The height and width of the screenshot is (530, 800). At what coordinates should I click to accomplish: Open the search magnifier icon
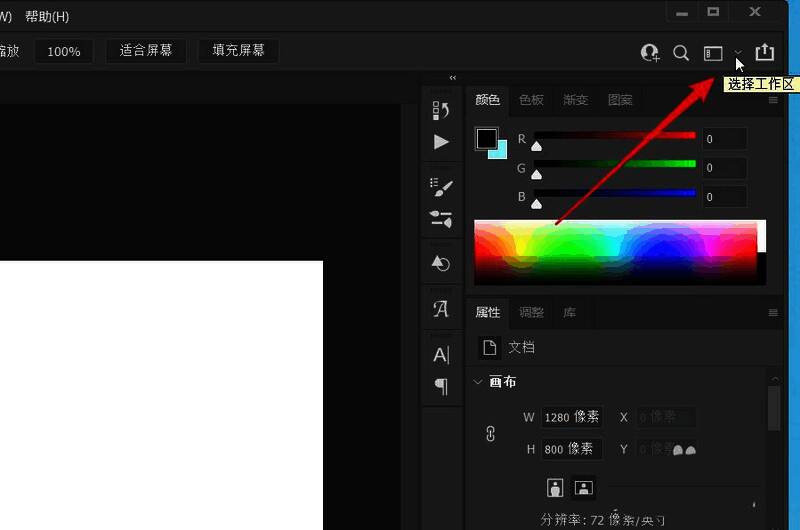(x=681, y=53)
